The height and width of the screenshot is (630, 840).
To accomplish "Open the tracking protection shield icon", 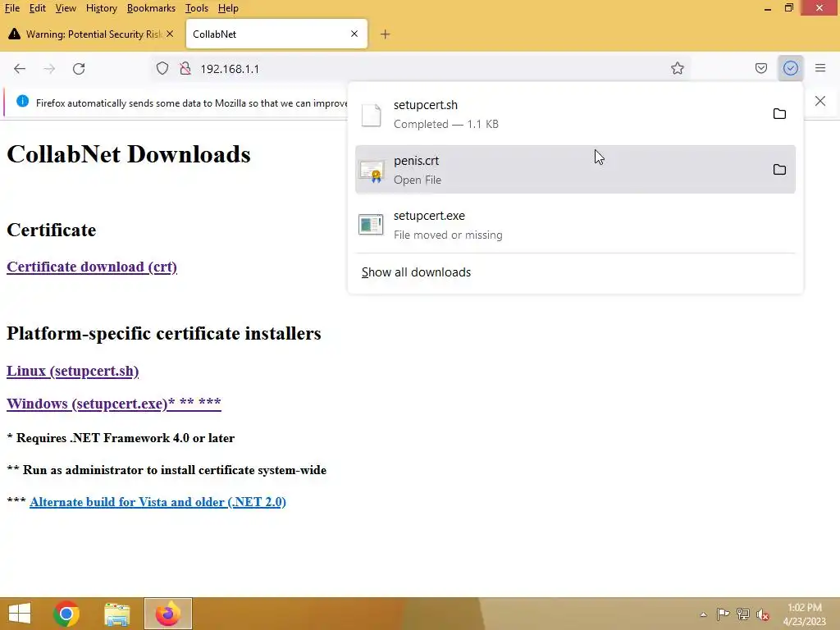I will 162,69.
